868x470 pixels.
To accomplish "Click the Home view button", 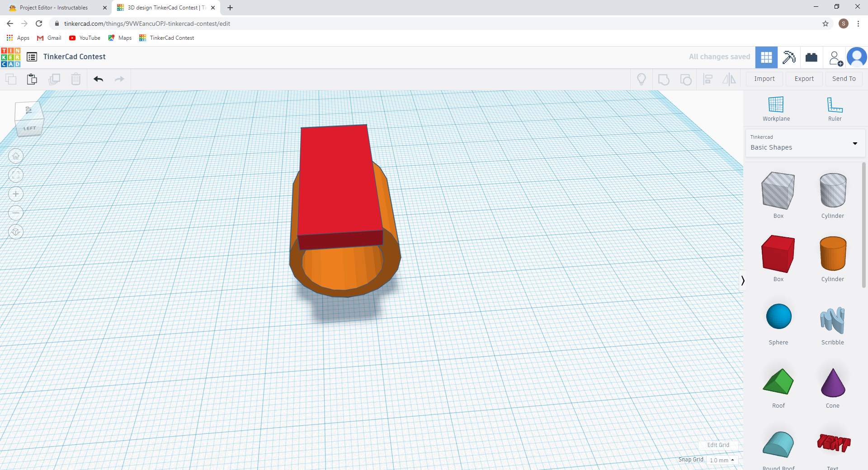I will (16, 156).
